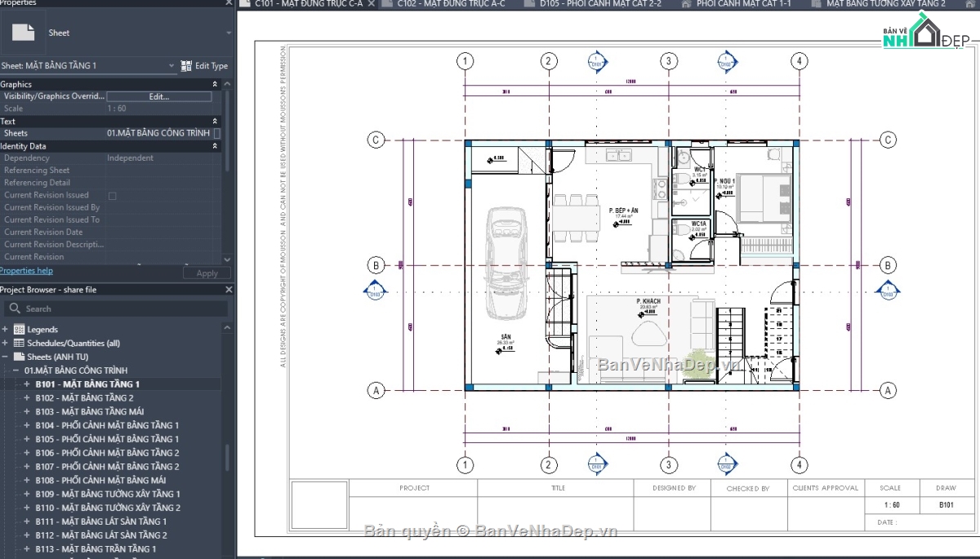This screenshot has height=559, width=980.
Task: Open the Properties help link
Action: coord(26,271)
